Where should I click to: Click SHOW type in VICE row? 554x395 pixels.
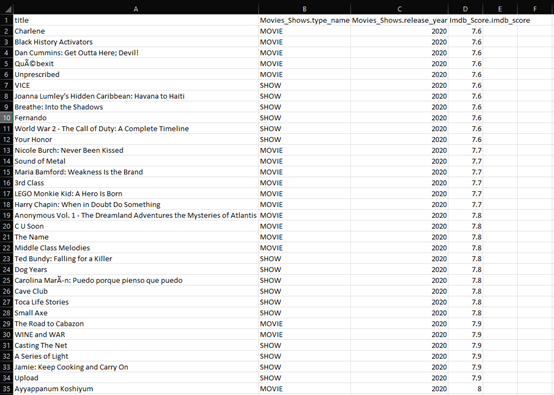click(304, 85)
